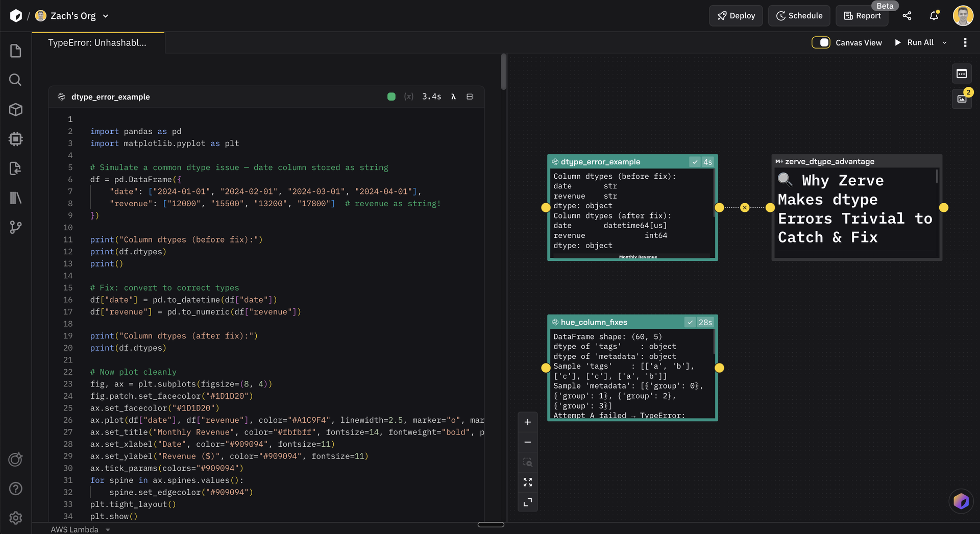Open the Schedule dialog
Image resolution: width=980 pixels, height=534 pixels.
coord(799,16)
